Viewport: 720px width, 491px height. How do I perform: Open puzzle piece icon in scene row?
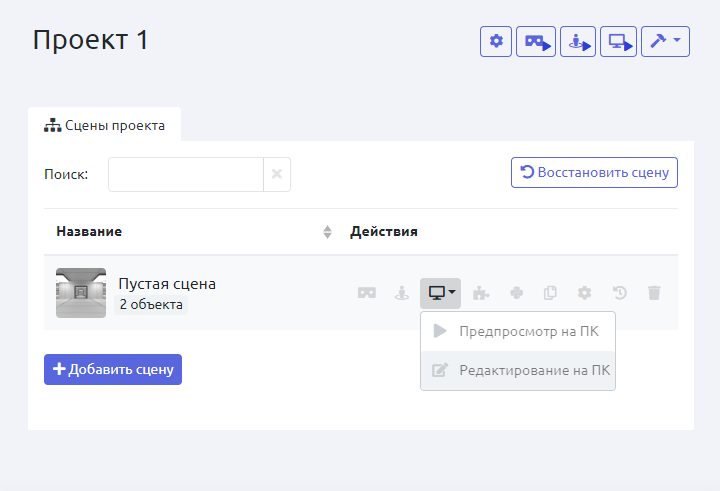tap(481, 293)
